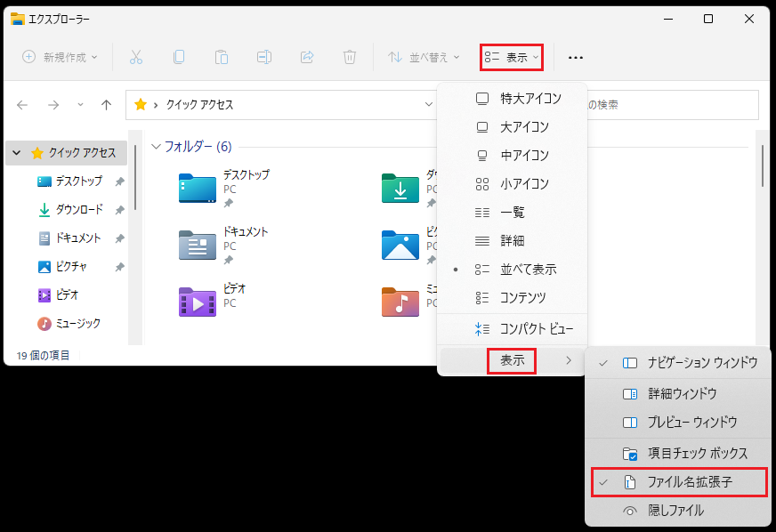Screen dimensions: 776x532
Task: Open the 並べ替え sort dropdown
Action: [424, 57]
